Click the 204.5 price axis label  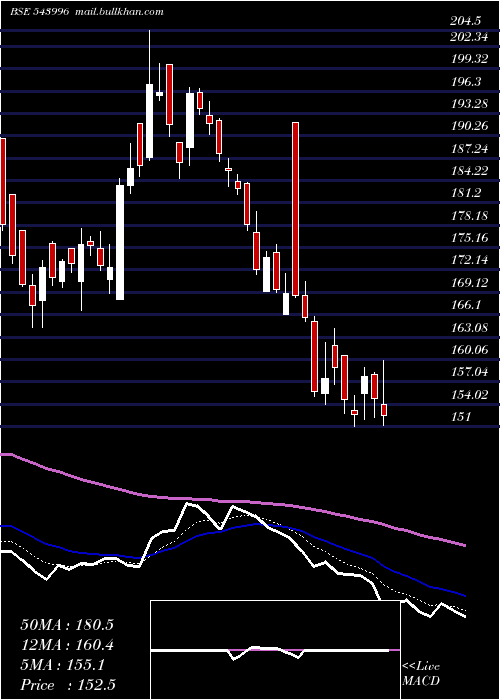click(468, 21)
